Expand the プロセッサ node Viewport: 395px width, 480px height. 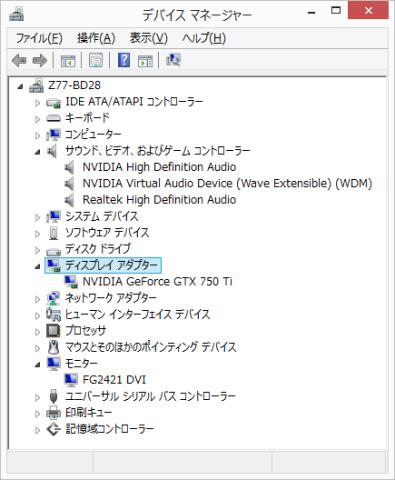tap(37, 332)
